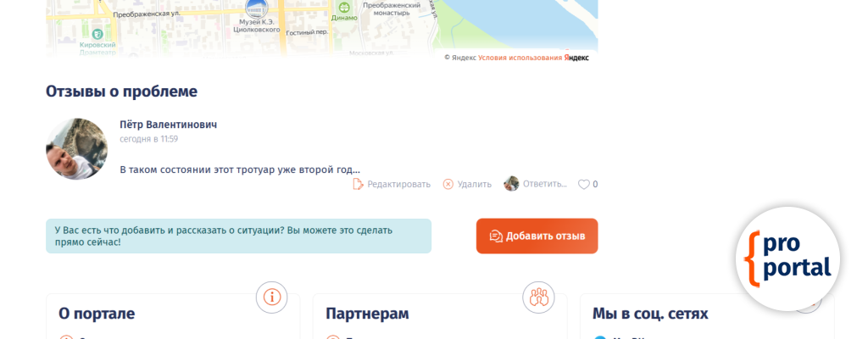Click Редактировать to edit the review

pyautogui.click(x=398, y=185)
